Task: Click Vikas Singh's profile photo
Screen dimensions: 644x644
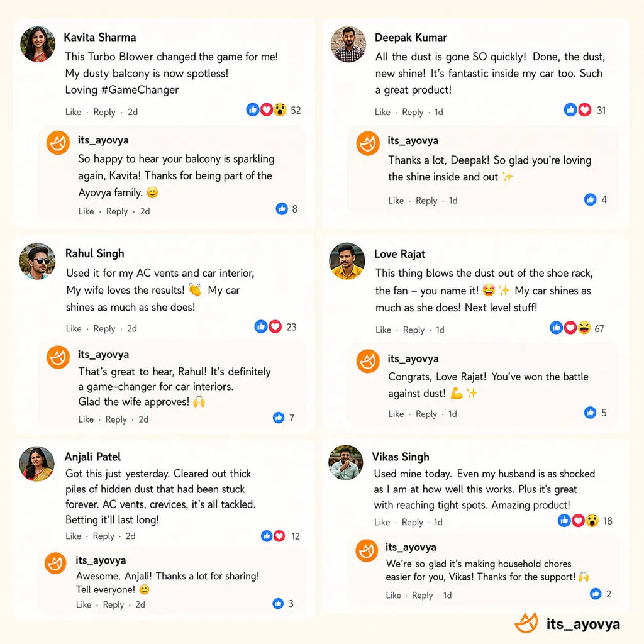Action: tap(346, 462)
